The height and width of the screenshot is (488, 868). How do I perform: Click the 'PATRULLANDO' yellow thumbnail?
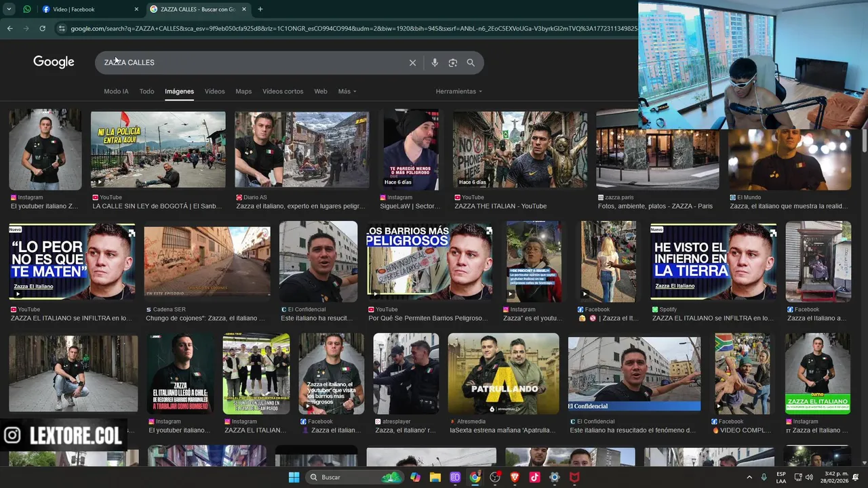click(x=504, y=373)
